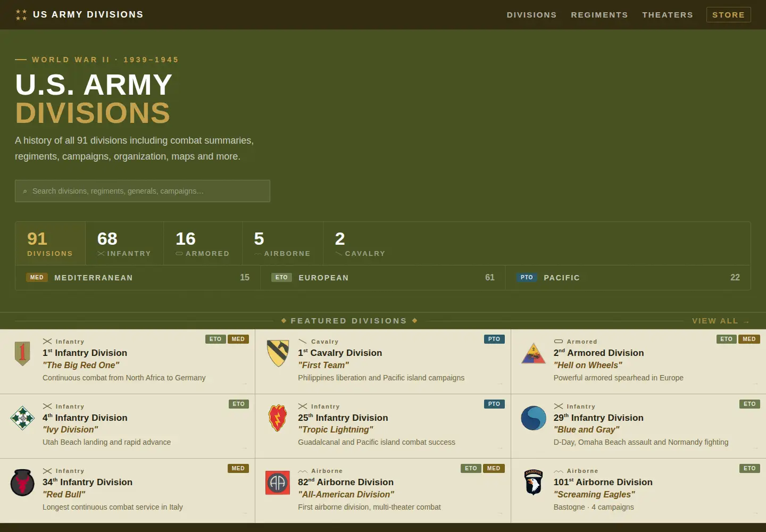Open 34th Infantry Division title link

pyautogui.click(x=88, y=482)
